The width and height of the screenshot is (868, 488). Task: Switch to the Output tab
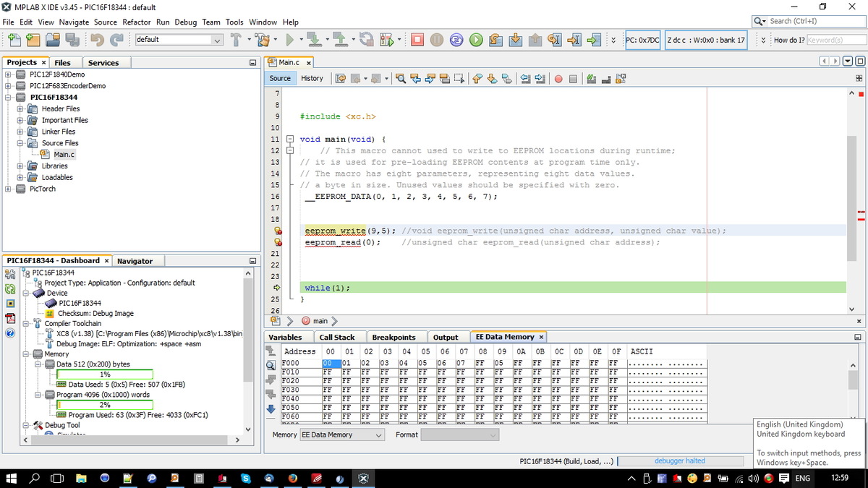[446, 337]
